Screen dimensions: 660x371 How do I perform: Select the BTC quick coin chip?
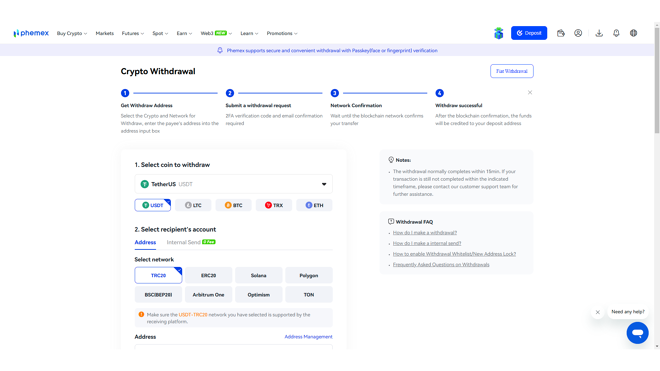coord(234,205)
